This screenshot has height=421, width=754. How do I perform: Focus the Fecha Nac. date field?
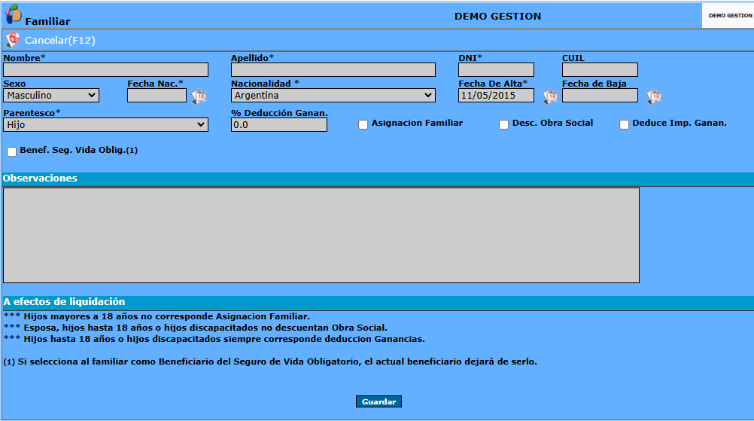(x=157, y=95)
